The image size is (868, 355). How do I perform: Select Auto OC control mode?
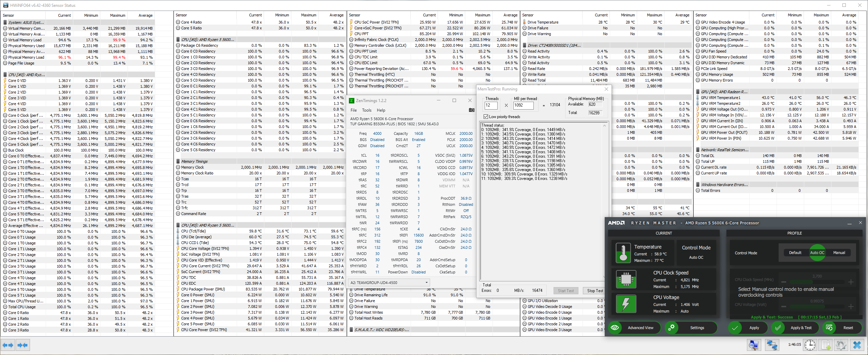[817, 253]
